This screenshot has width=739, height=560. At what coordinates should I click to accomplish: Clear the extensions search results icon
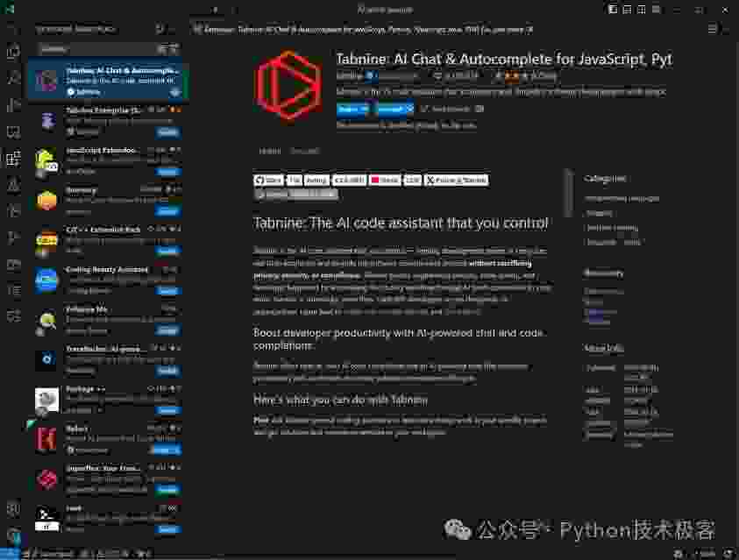162,48
